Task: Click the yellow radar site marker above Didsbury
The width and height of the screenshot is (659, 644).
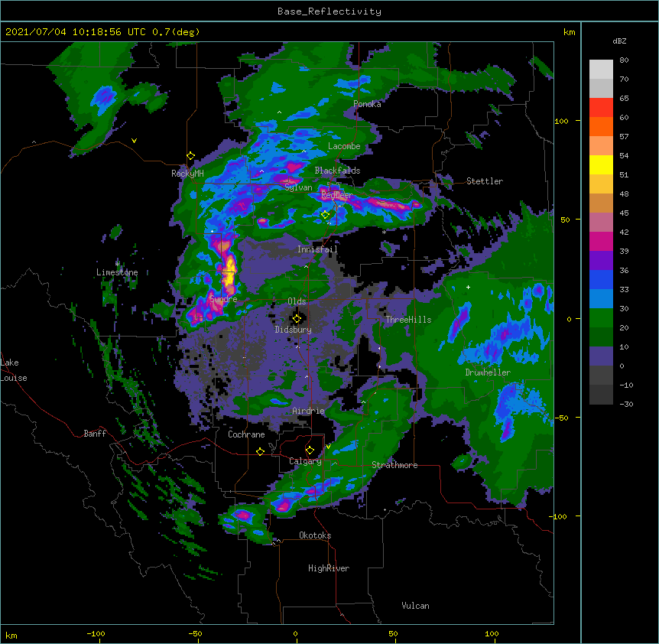Action: point(297,319)
